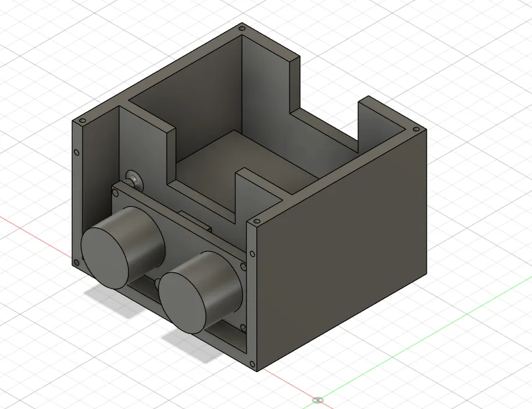Click the origin point marker on grid
This screenshot has height=409, width=532.
pos(318,400)
